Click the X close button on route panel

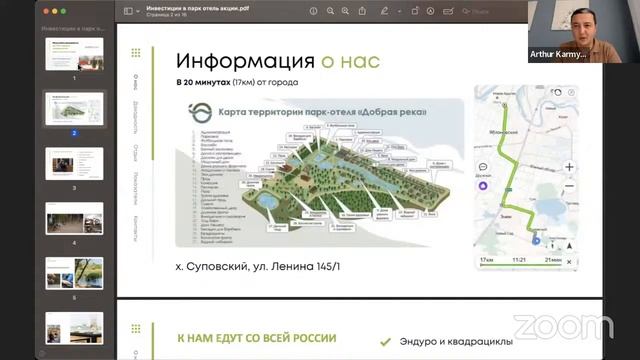point(569,262)
